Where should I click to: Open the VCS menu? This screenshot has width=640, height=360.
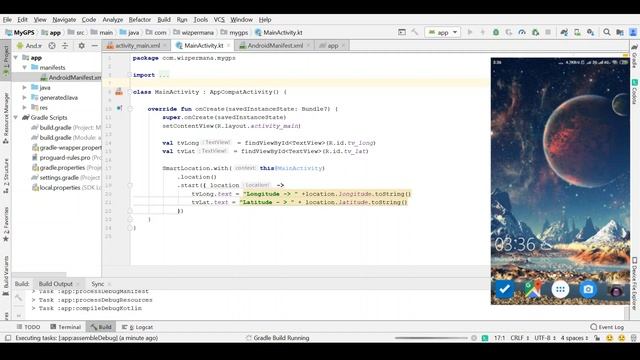[219, 20]
